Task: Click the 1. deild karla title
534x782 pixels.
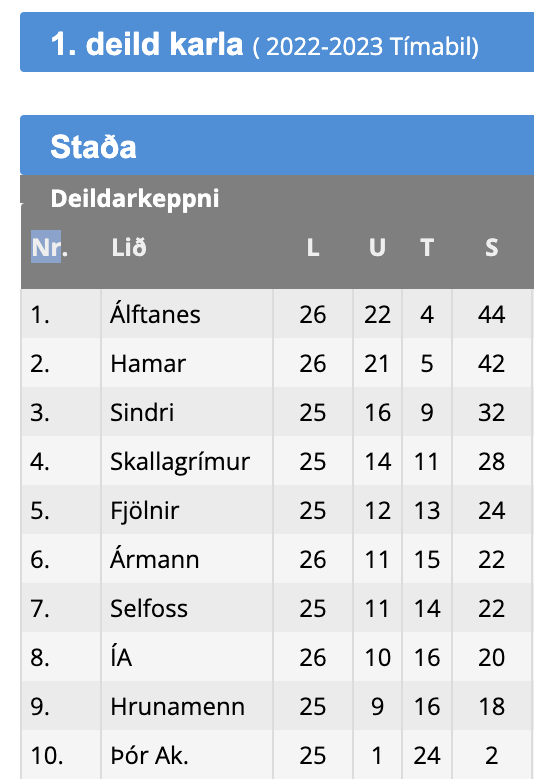Action: point(147,44)
